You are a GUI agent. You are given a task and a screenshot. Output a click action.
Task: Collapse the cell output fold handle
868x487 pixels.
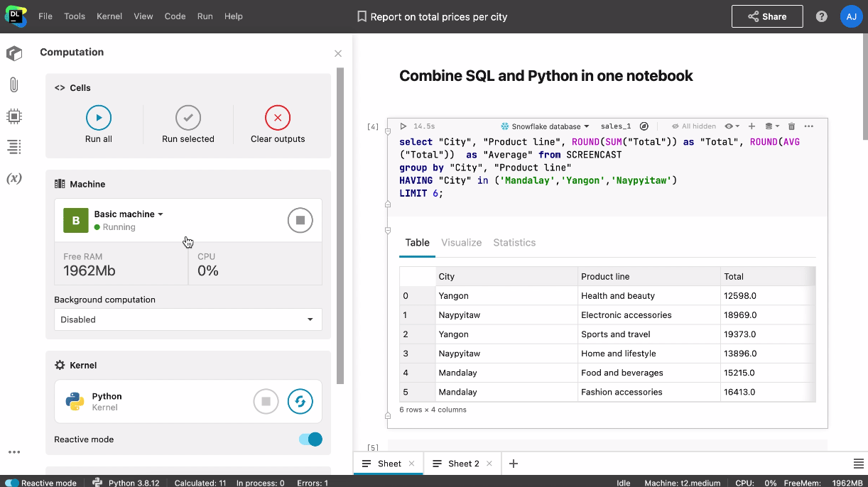388,230
